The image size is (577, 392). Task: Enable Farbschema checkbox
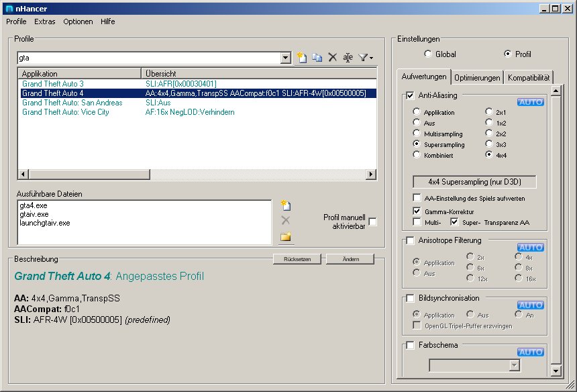click(x=410, y=345)
